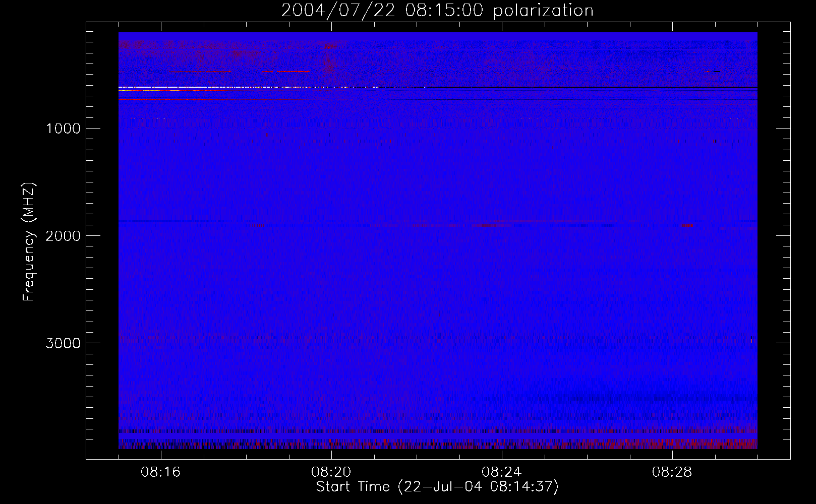The image size is (816, 504).
Task: Click the 08:16 time tick label
Action: click(161, 472)
